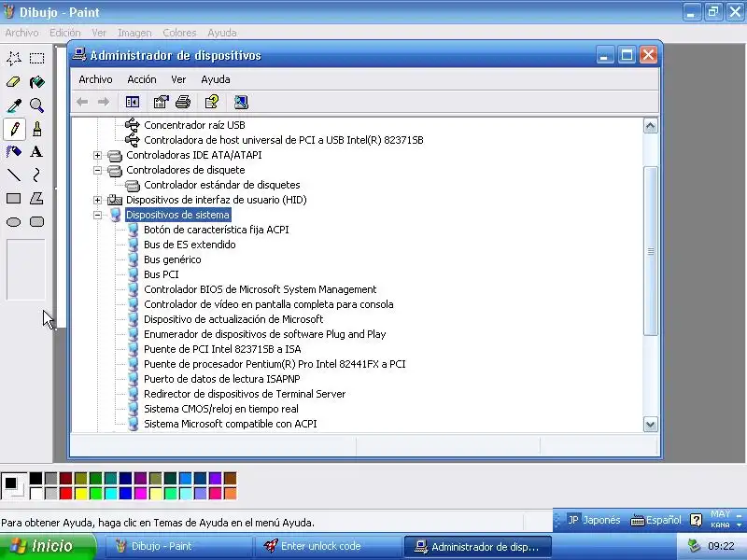This screenshot has width=747, height=560.
Task: Choose the Fill With Color bucket tool
Action: tap(36, 82)
